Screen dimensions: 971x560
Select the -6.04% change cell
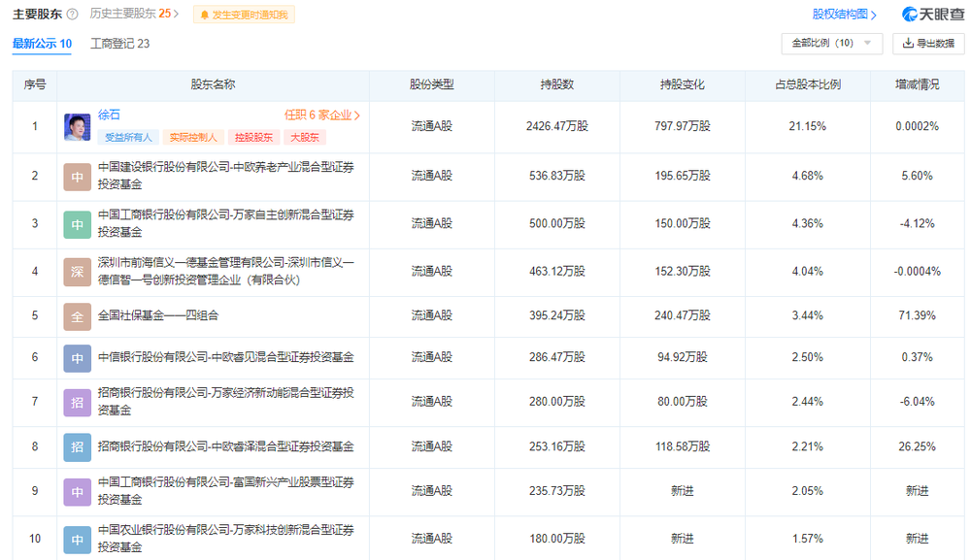(x=918, y=402)
